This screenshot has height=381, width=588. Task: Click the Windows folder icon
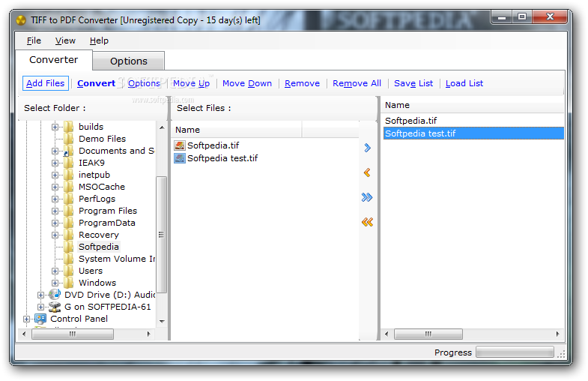pyautogui.click(x=69, y=283)
